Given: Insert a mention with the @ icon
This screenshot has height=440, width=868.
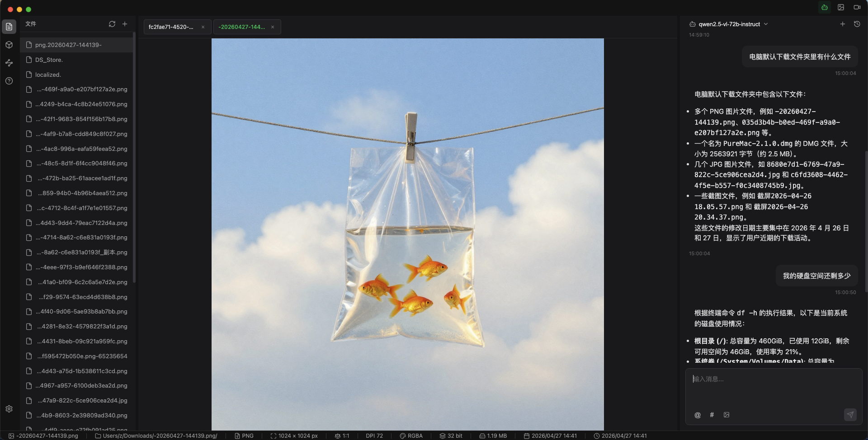Looking at the screenshot, I should [698, 415].
